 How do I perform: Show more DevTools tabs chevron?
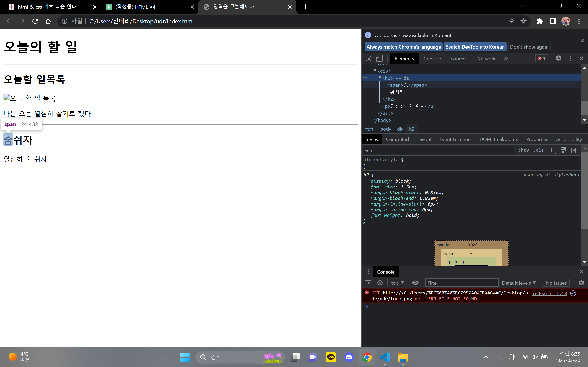click(506, 59)
